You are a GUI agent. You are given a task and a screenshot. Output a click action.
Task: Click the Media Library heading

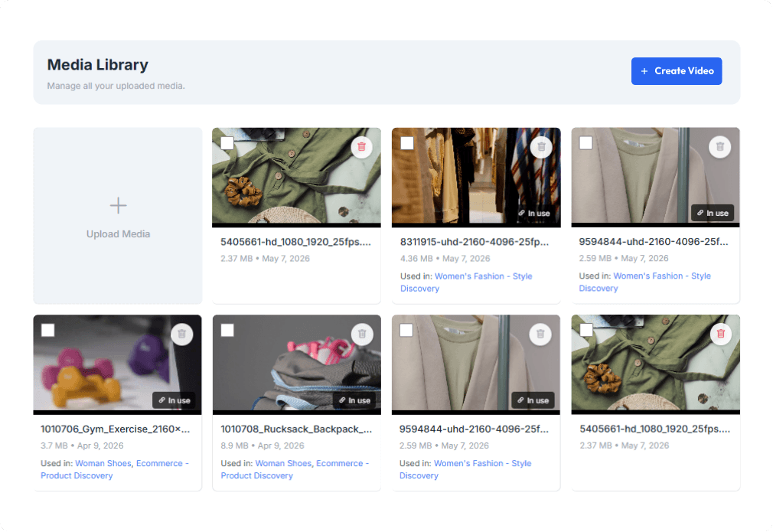98,65
